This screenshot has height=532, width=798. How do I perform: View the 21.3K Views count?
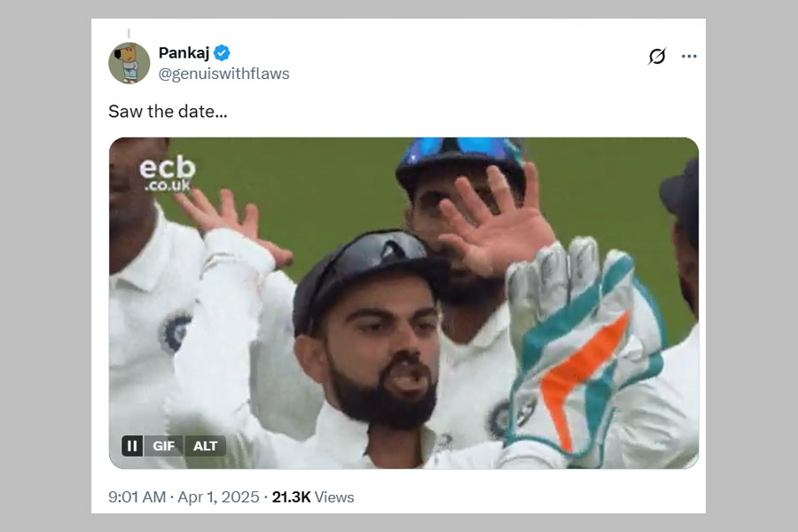pyautogui.click(x=313, y=497)
